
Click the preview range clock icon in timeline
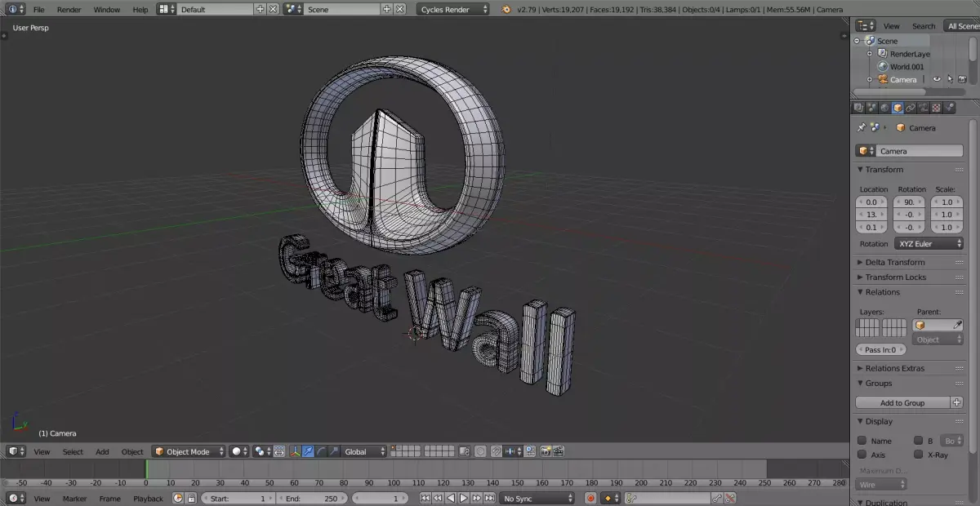coord(178,498)
